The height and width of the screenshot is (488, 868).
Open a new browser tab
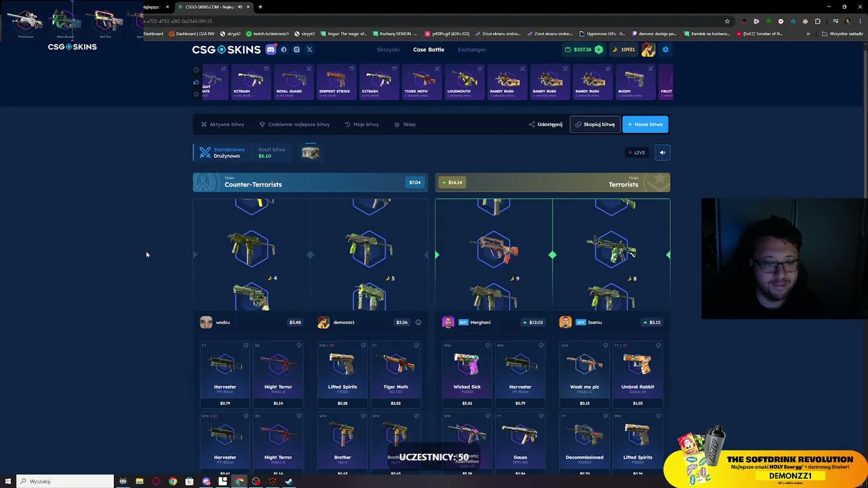click(x=260, y=7)
